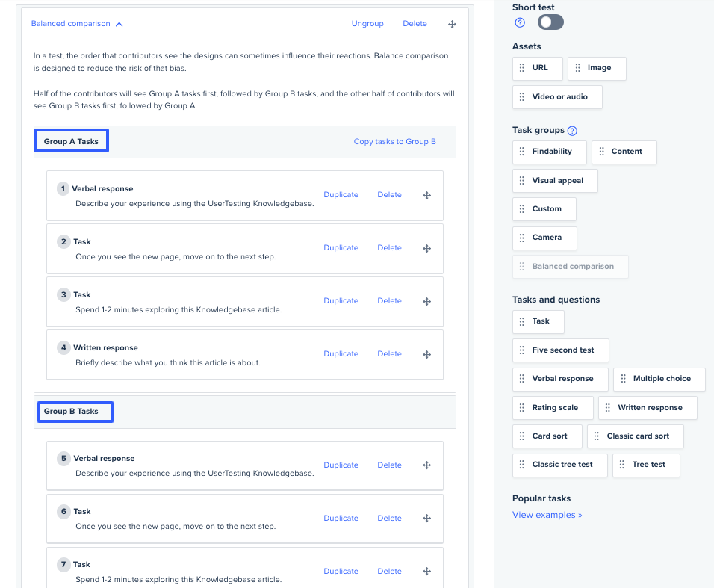Click the move handle on task 4 Written response
This screenshot has width=714, height=588.
[427, 354]
